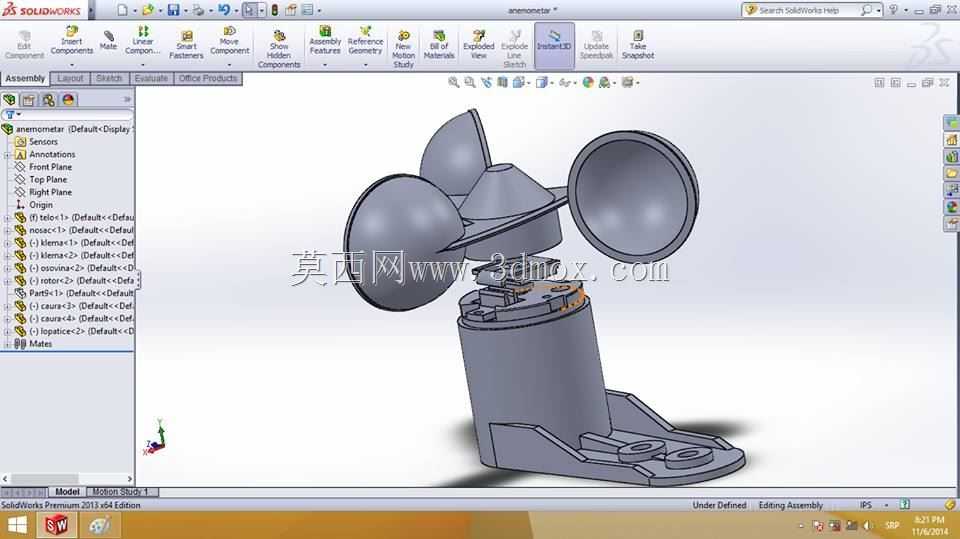Screen dimensions: 960x539
Task: Expand the panel tabs chevron in feature manager
Action: point(127,99)
